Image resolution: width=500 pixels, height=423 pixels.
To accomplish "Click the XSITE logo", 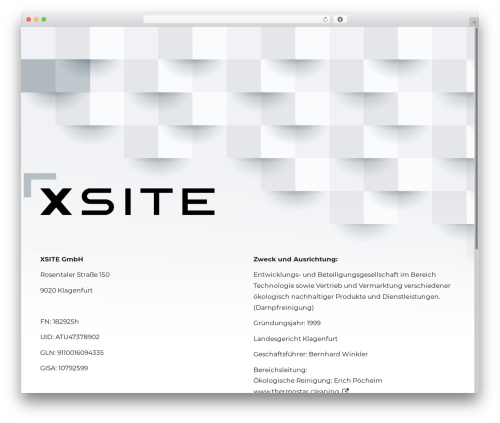I will click(x=120, y=195).
